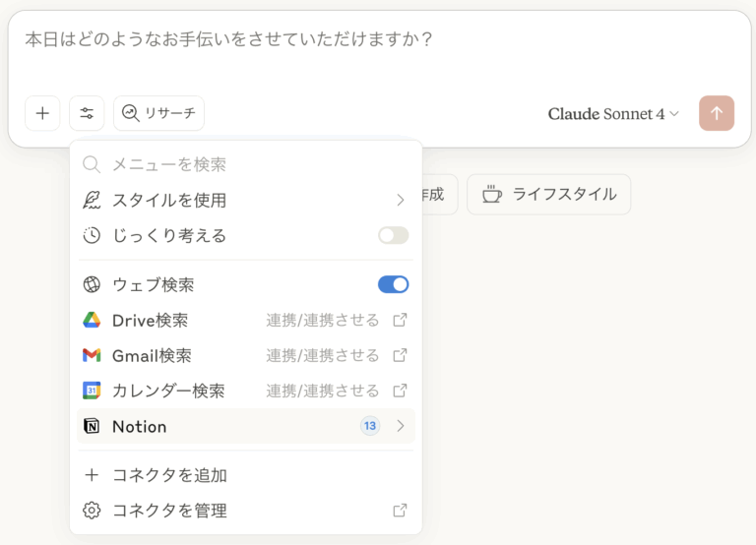
Task: Select コネクタを追加 menu item
Action: click(169, 475)
